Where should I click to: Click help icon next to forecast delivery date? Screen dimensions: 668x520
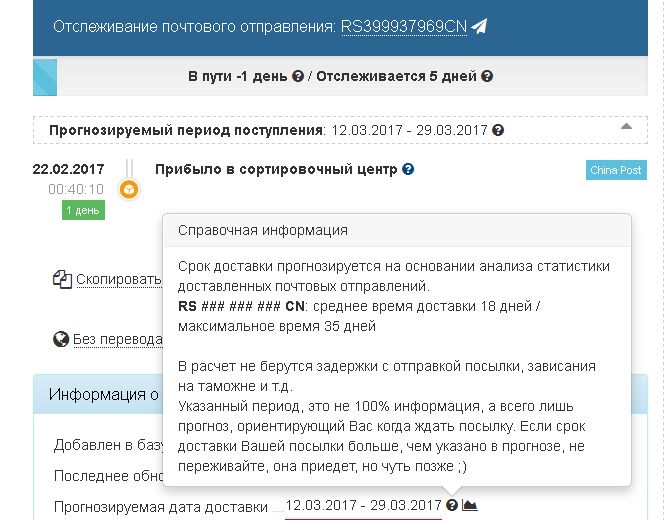tap(452, 505)
